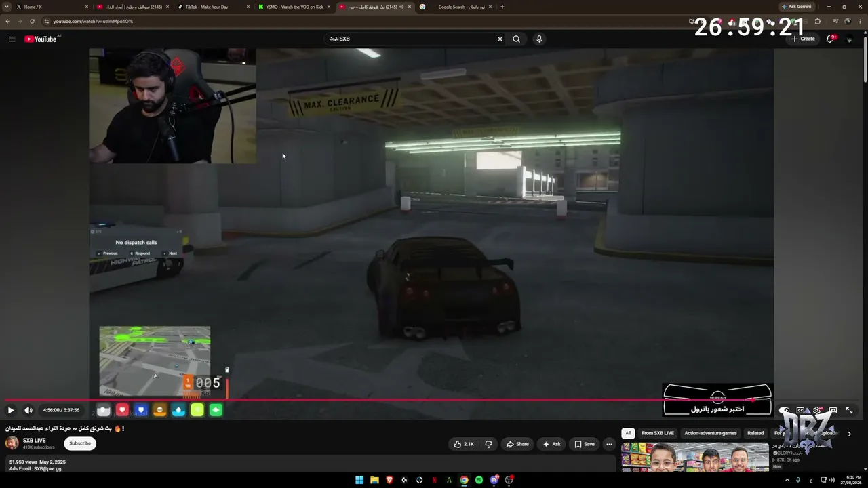The width and height of the screenshot is (868, 488).
Task: Dislike the video
Action: click(488, 444)
